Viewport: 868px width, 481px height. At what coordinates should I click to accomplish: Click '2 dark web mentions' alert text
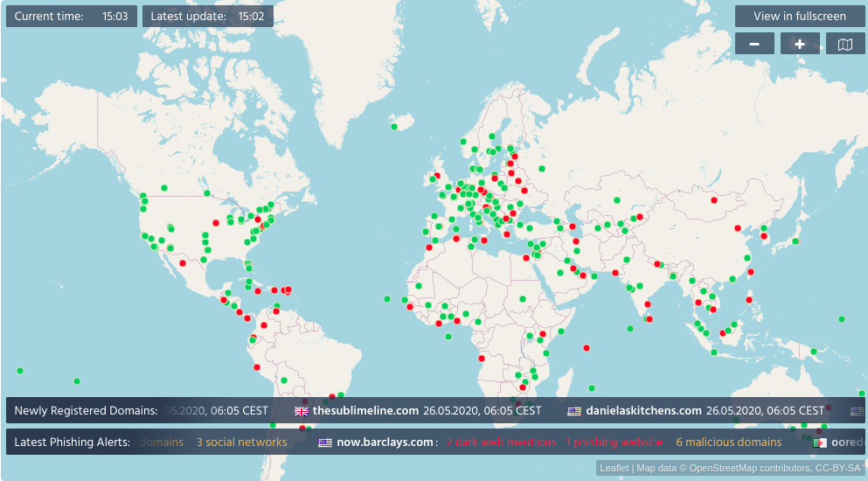[x=501, y=443]
